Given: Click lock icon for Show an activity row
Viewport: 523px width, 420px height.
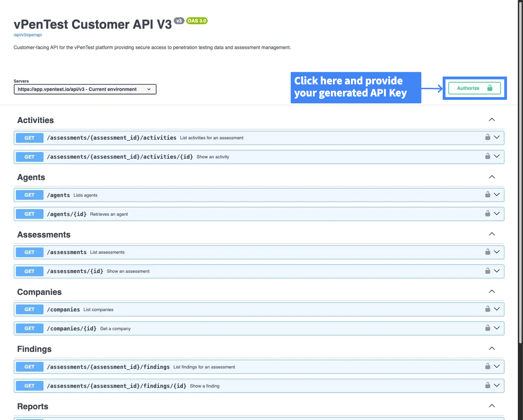Looking at the screenshot, I should pyautogui.click(x=487, y=156).
